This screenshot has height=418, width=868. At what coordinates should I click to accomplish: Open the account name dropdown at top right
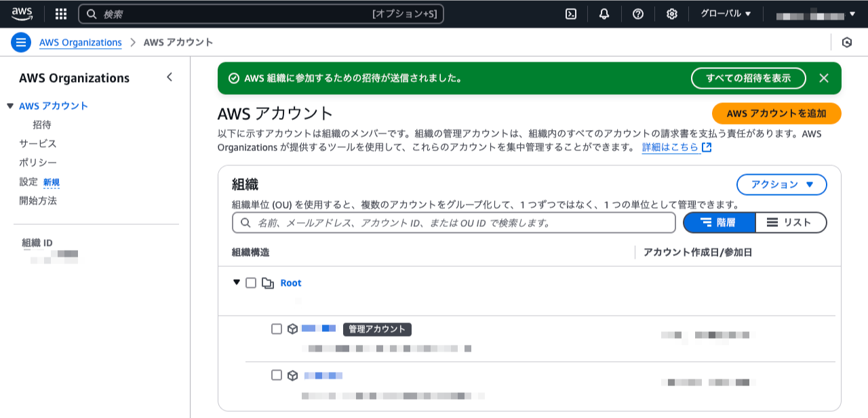pyautogui.click(x=816, y=14)
